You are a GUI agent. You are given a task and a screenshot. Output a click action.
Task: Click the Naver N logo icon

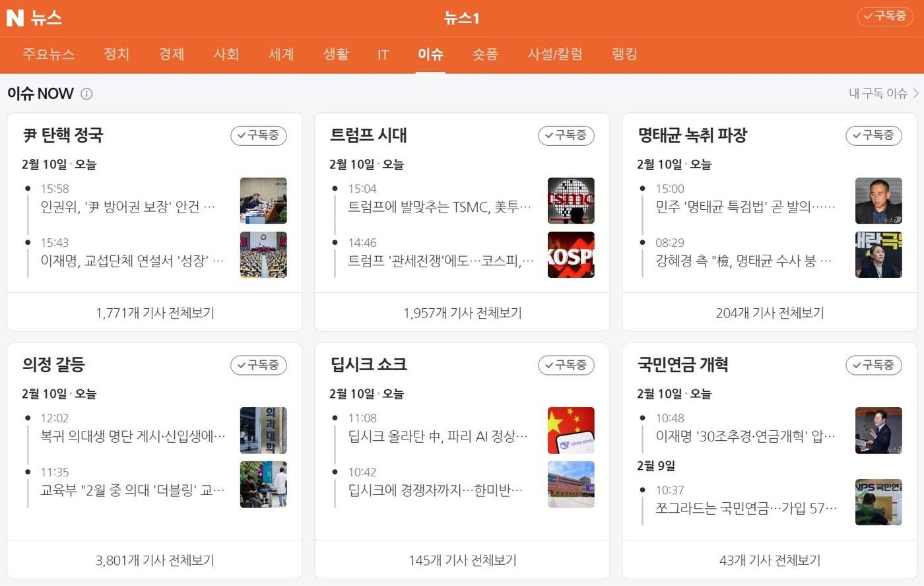15,18
